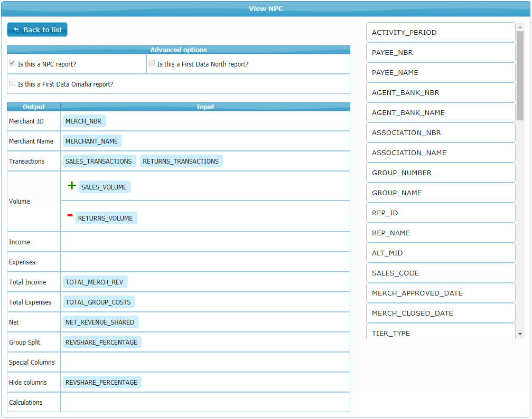The image size is (532, 419).
Task: Click the red minus icon beside RETURNS_VOLUME
Action: pos(70,215)
